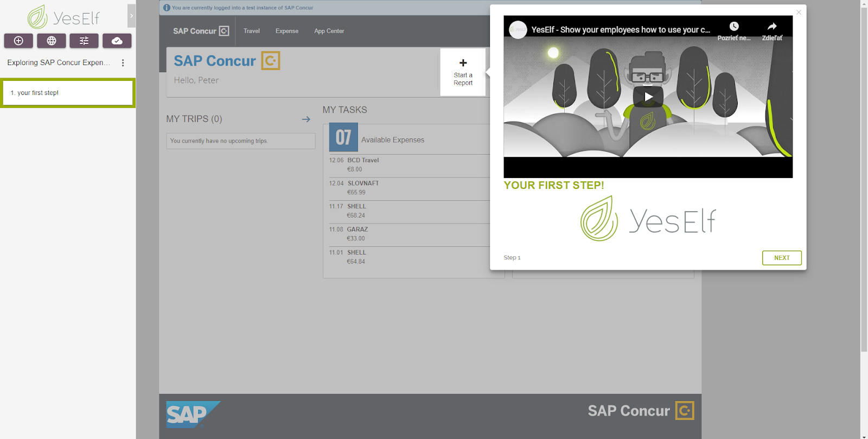Open the Travel menu

pos(252,31)
